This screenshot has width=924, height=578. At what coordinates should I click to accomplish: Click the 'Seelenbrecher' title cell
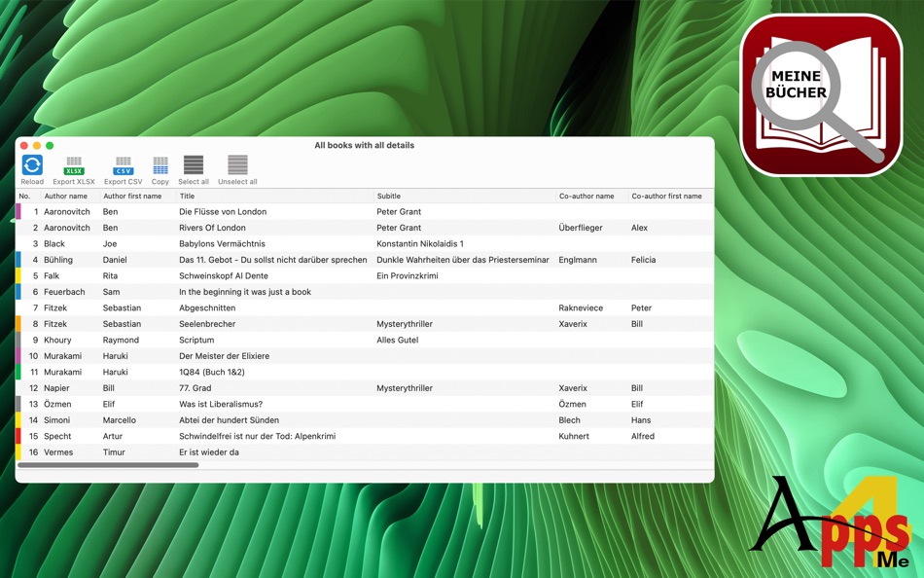(207, 324)
